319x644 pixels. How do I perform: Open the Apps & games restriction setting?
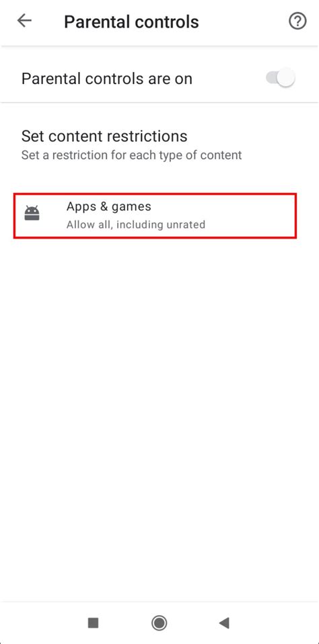[155, 216]
